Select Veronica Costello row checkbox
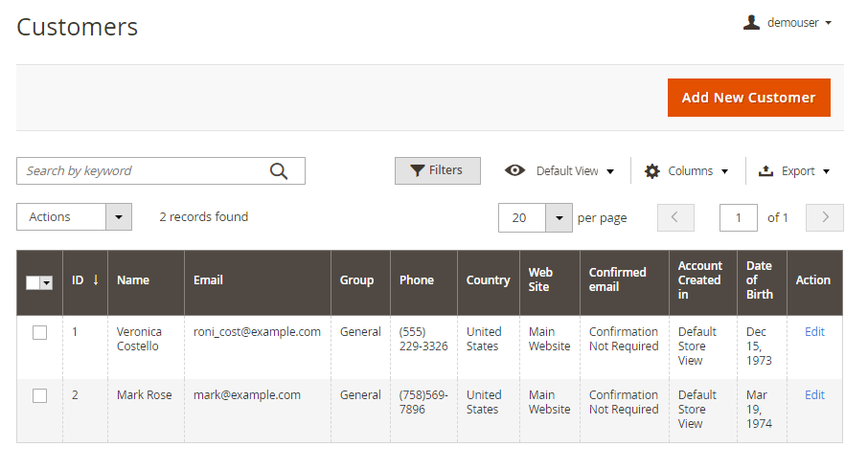868x469 pixels. (39, 332)
